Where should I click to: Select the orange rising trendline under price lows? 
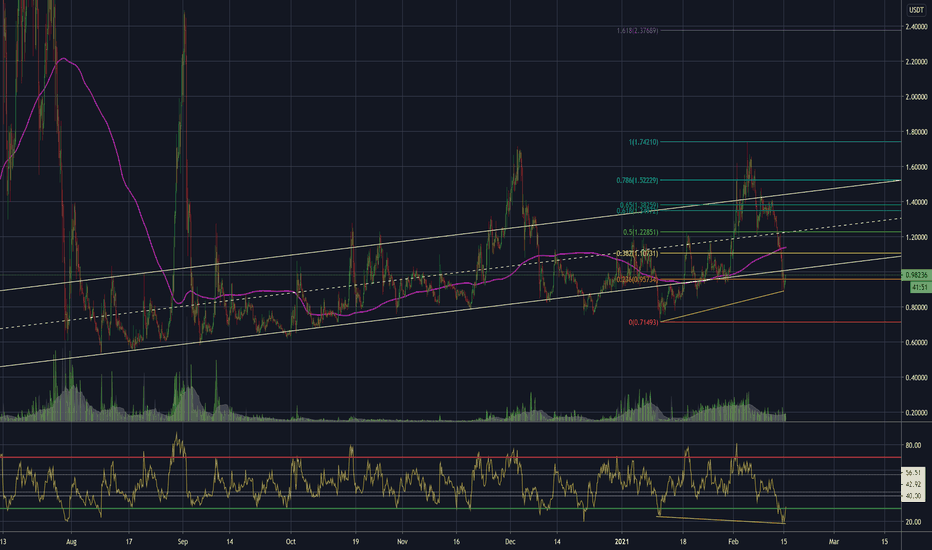click(x=722, y=306)
